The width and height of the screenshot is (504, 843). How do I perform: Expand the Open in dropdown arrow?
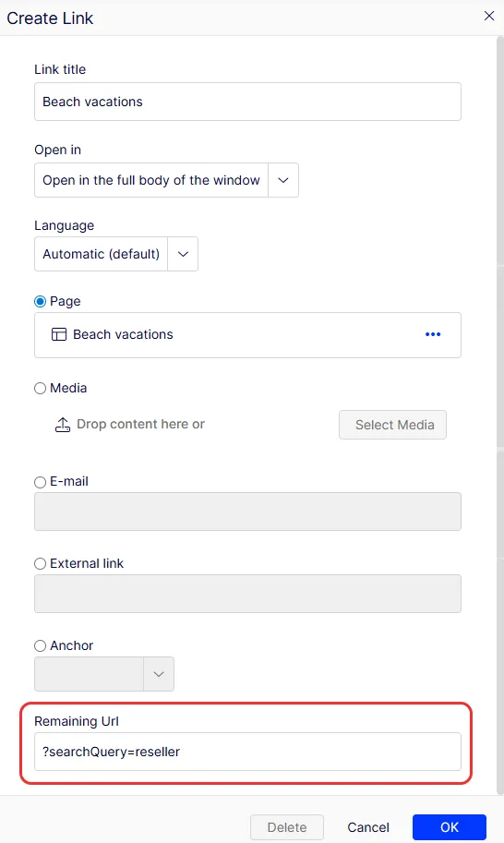pos(283,180)
